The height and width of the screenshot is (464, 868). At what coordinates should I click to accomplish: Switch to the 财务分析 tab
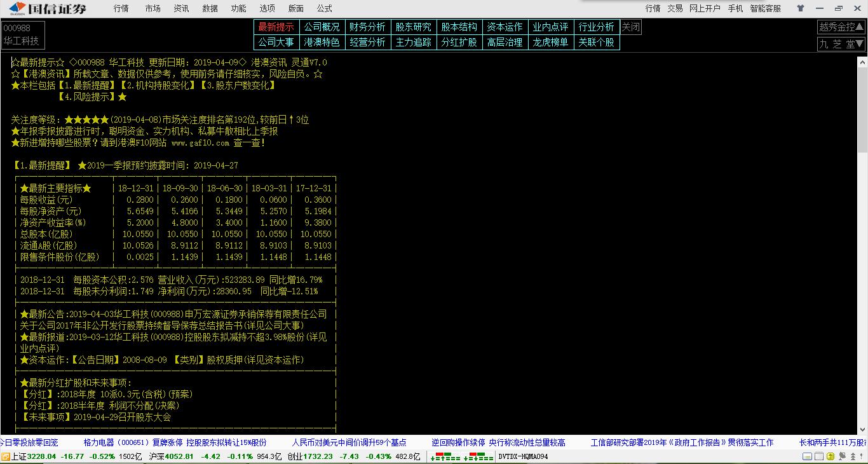(367, 27)
